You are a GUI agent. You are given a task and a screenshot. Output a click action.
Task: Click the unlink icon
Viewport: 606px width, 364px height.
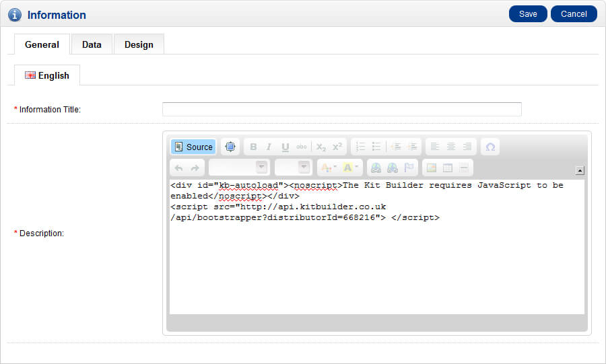click(x=393, y=168)
